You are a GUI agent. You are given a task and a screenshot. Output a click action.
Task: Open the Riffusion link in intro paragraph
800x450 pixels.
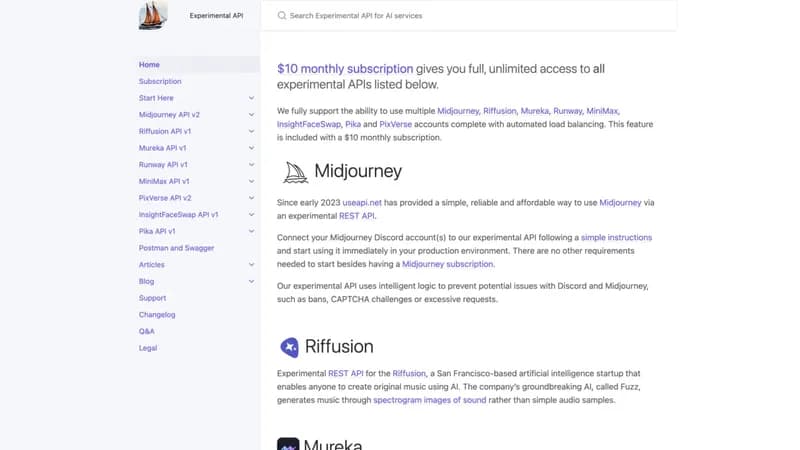pyautogui.click(x=499, y=111)
